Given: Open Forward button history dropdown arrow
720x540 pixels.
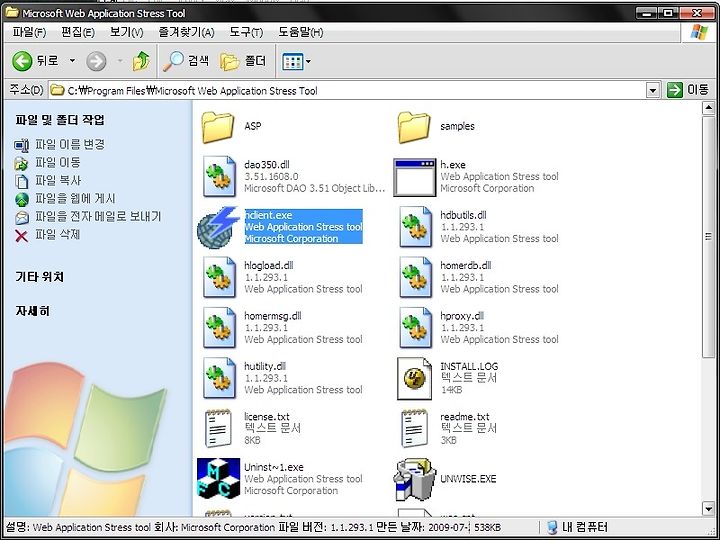Looking at the screenshot, I should pyautogui.click(x=119, y=61).
